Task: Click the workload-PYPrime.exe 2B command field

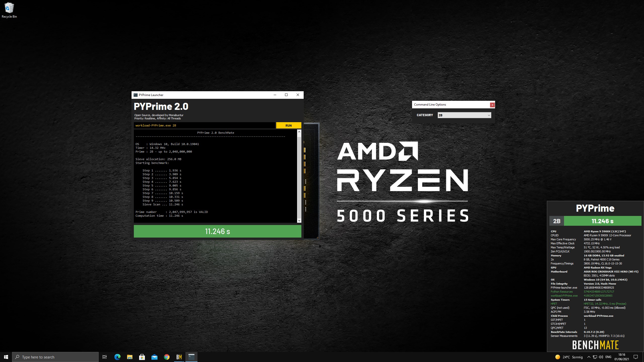Action: 204,125
